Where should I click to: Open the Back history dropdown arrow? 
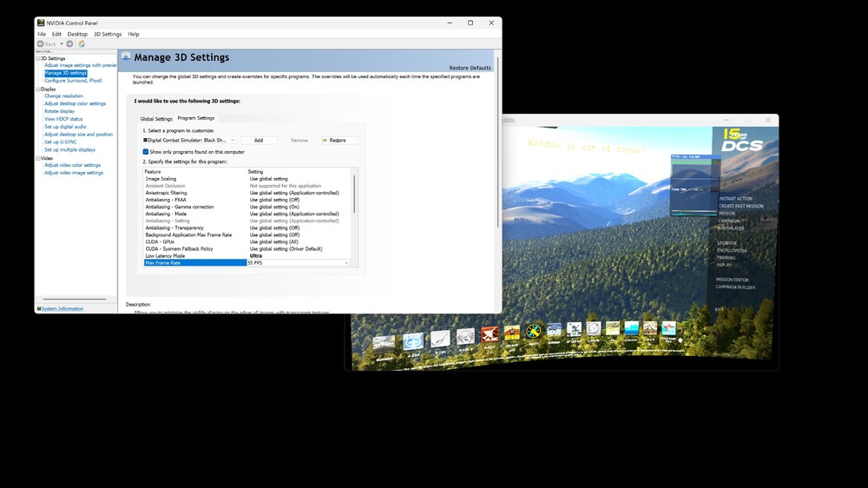click(x=62, y=43)
